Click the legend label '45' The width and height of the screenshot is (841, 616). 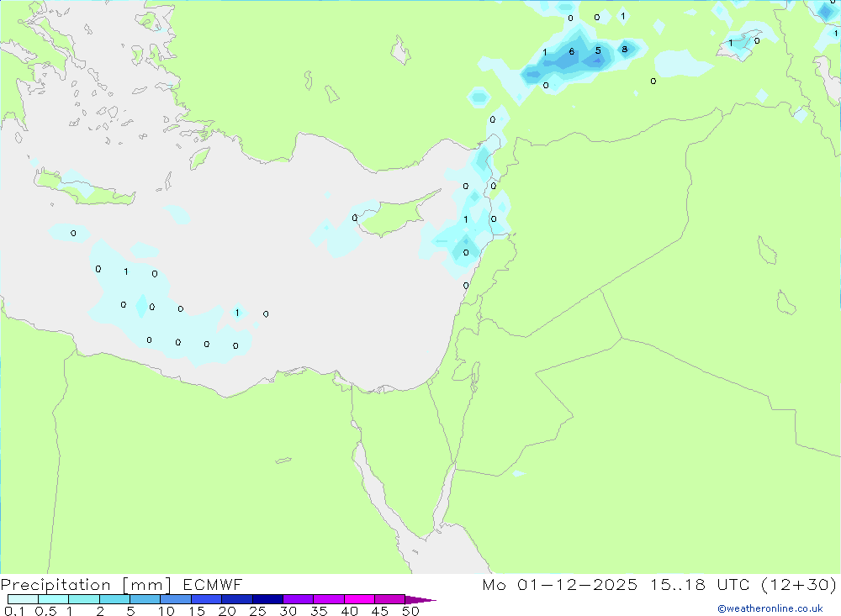tap(380, 611)
